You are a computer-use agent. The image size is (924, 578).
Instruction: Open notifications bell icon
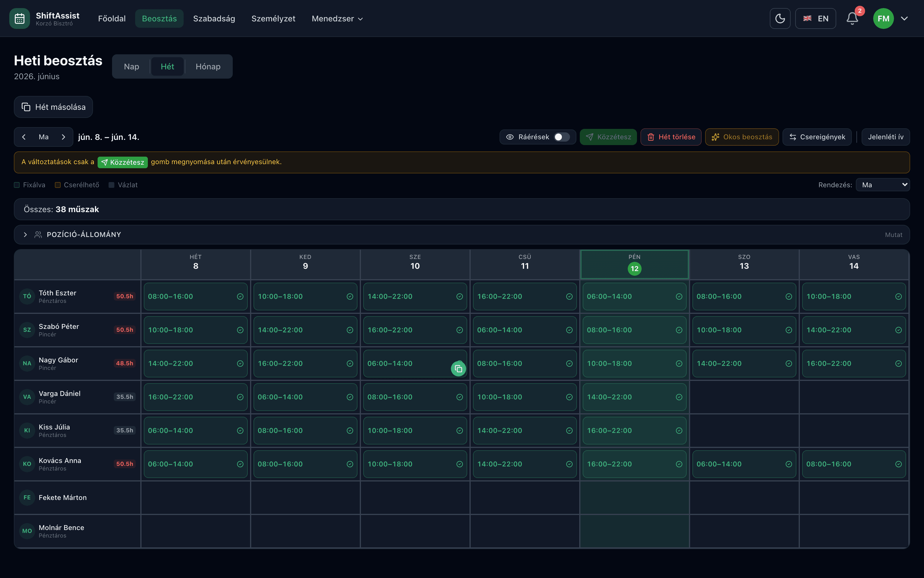852,18
